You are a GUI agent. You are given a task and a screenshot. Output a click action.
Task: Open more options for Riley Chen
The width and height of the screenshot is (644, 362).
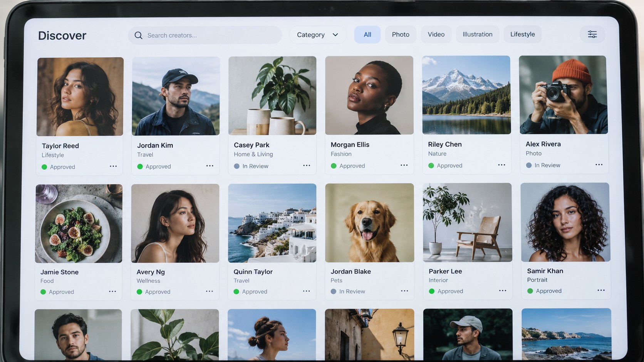(501, 165)
